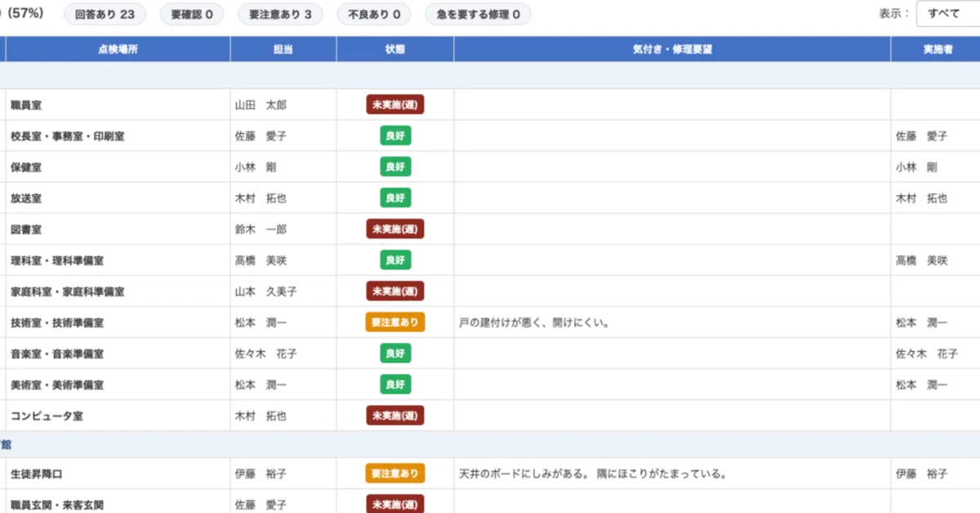Select 図書室 location cell
The height and width of the screenshot is (513, 980).
pyautogui.click(x=118, y=229)
